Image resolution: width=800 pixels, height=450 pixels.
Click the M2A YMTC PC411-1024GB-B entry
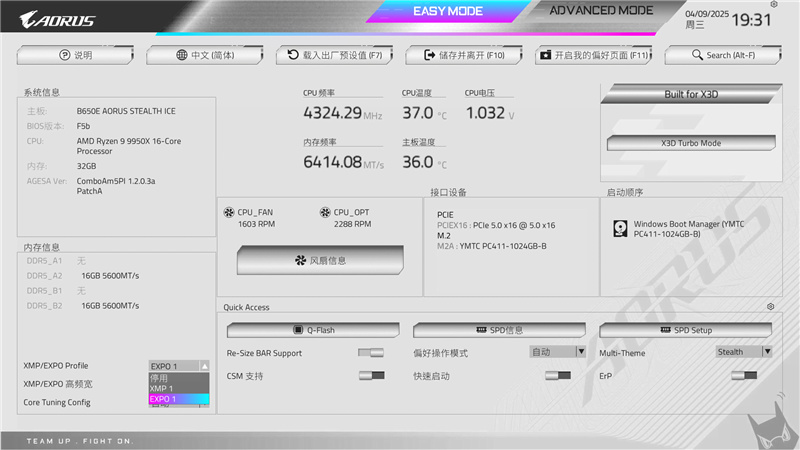pyautogui.click(x=492, y=246)
